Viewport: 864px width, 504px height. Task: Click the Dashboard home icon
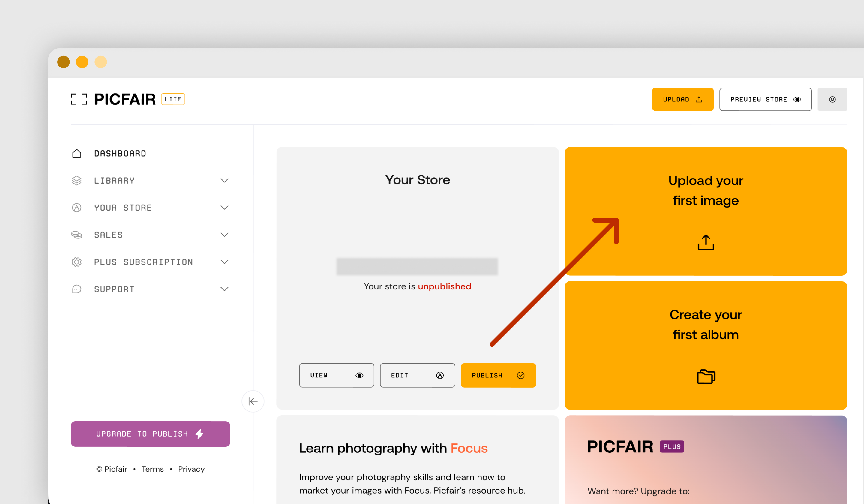(x=77, y=153)
